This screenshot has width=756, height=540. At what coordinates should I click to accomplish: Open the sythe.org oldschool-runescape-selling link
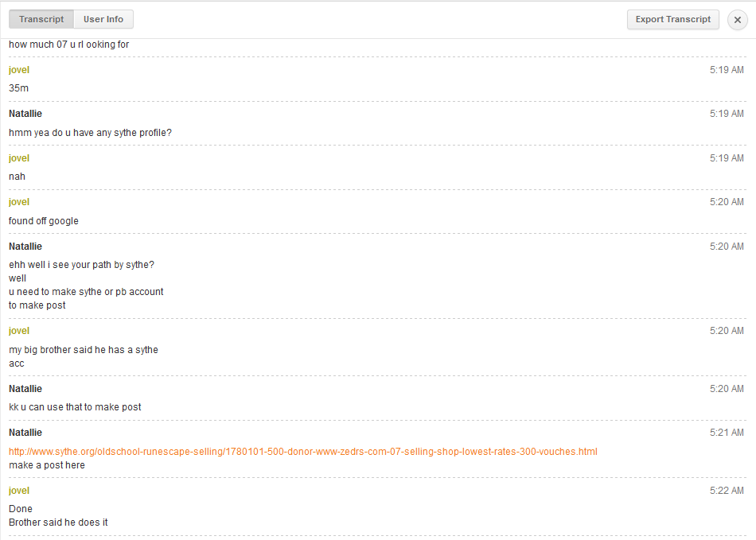click(x=302, y=452)
